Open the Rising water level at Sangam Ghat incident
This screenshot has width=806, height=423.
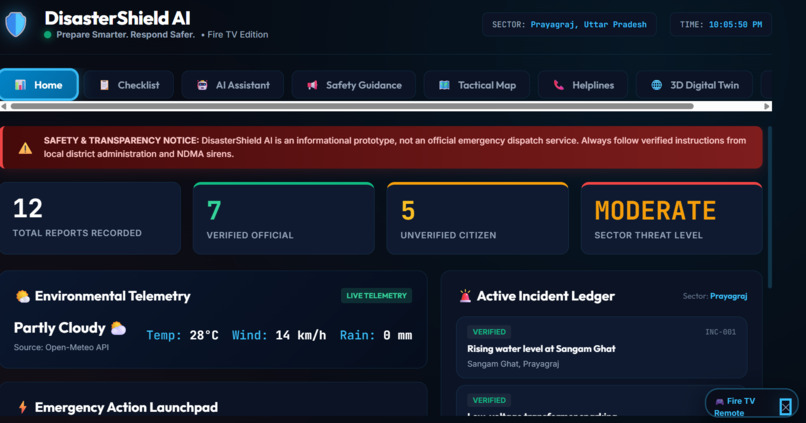pyautogui.click(x=601, y=347)
